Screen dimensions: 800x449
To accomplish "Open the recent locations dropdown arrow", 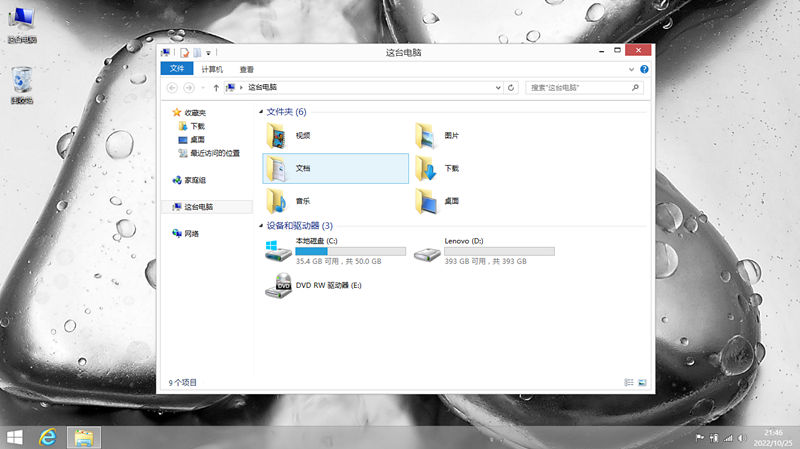I will tap(203, 88).
